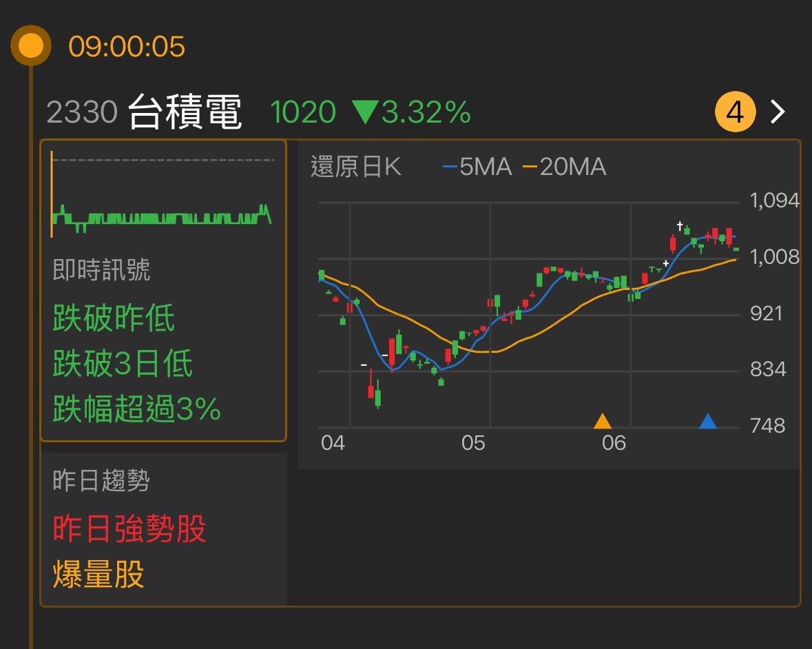Select the 跌幅超過3% signal
The width and height of the screenshot is (812, 649).
coord(137,408)
